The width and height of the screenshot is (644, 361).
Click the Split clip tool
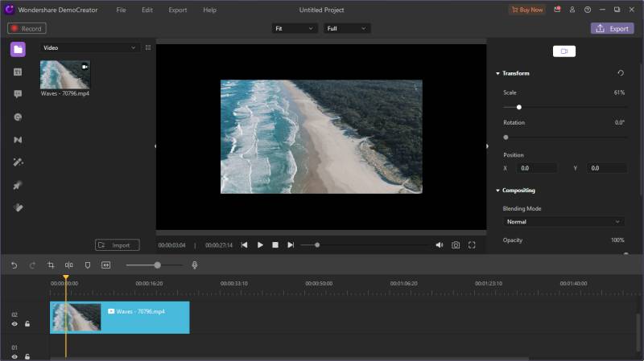click(x=69, y=265)
